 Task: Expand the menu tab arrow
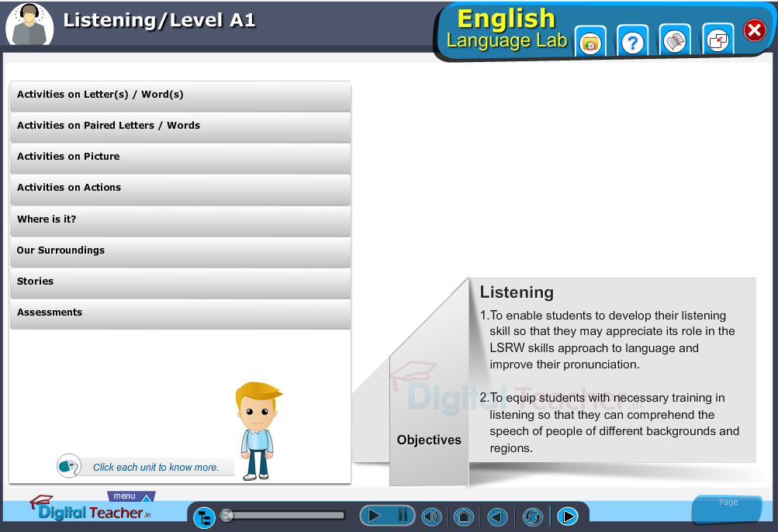(146, 499)
